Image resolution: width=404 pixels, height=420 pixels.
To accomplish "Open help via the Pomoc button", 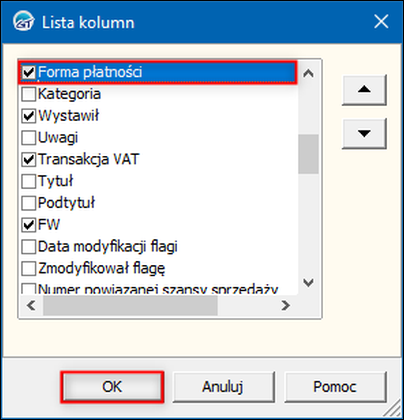I will pos(335,387).
